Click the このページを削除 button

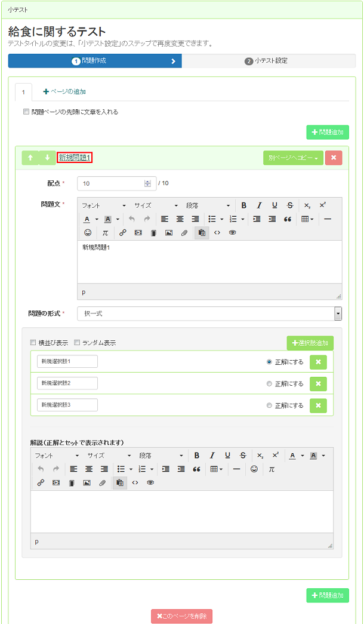(182, 616)
